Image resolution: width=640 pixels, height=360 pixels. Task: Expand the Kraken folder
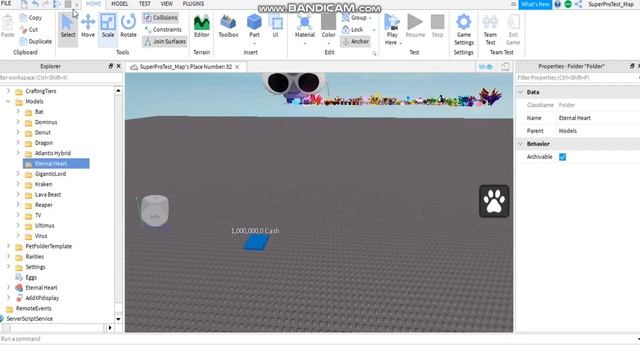coord(18,184)
